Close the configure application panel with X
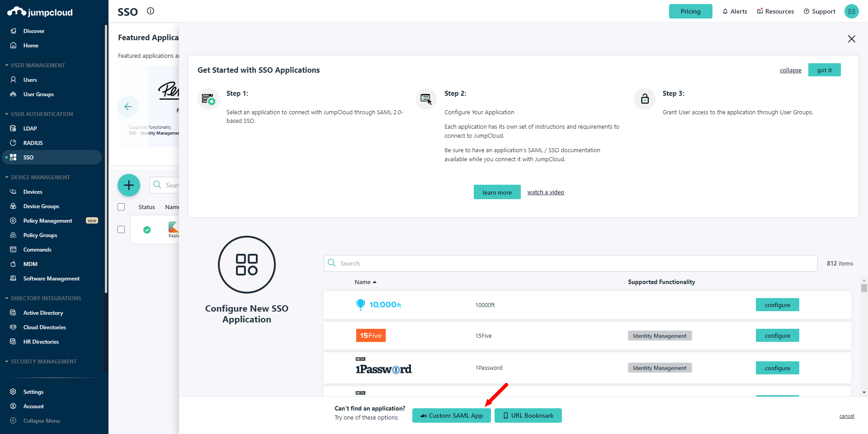This screenshot has width=868, height=434. click(x=851, y=39)
